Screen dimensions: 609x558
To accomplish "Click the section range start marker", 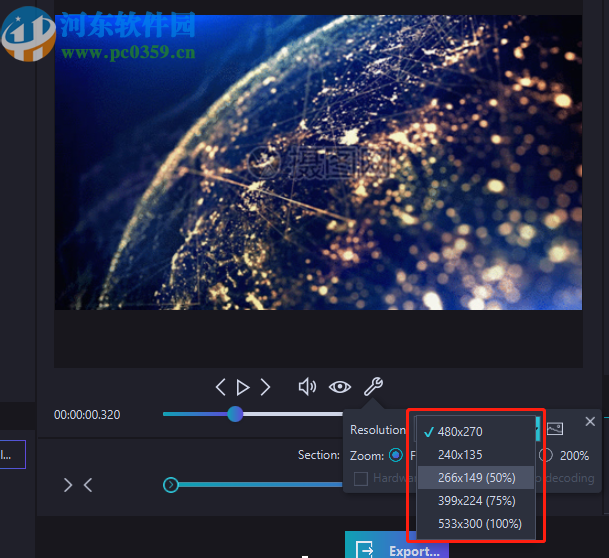I will (x=171, y=485).
